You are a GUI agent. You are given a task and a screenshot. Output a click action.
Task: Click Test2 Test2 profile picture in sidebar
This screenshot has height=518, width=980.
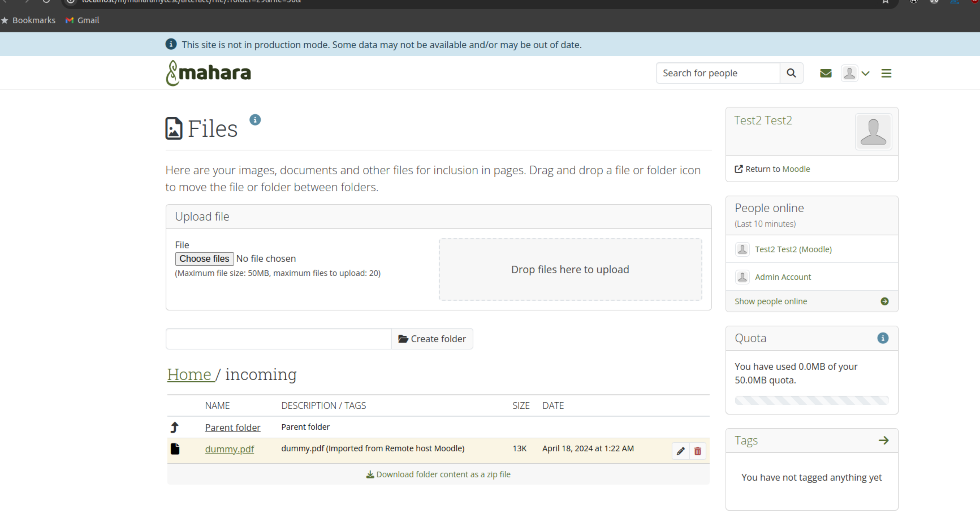(x=873, y=131)
